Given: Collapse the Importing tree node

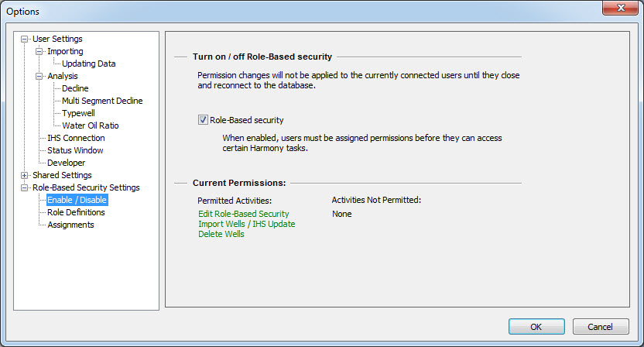Looking at the screenshot, I should click(x=39, y=51).
